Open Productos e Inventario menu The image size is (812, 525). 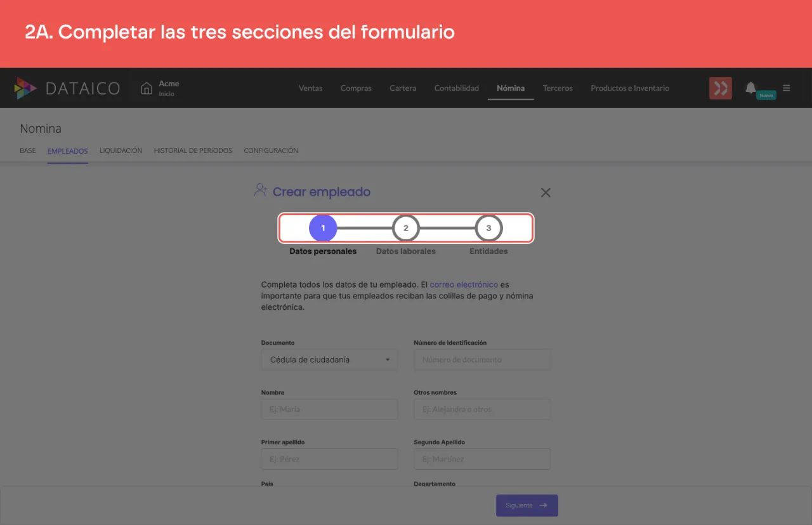pyautogui.click(x=630, y=88)
